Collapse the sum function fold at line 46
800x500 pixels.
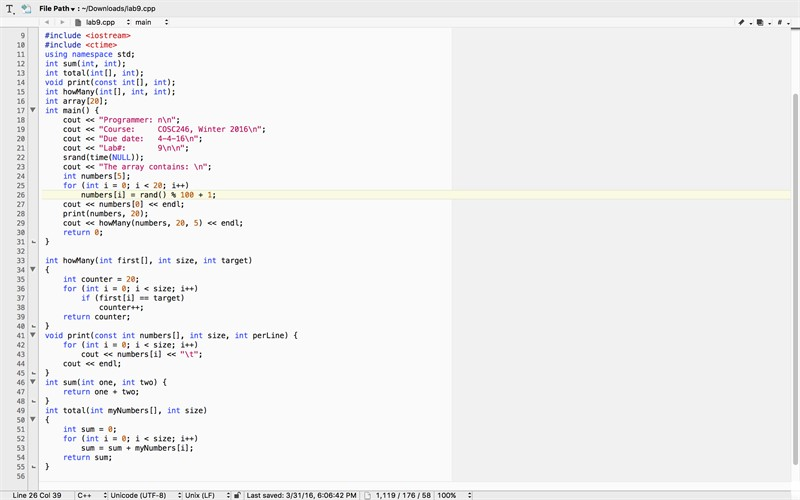point(33,382)
